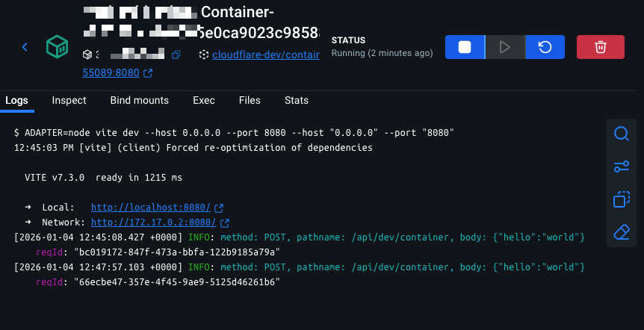644x330 pixels.
Task: Select the Logs tab
Action: point(16,100)
